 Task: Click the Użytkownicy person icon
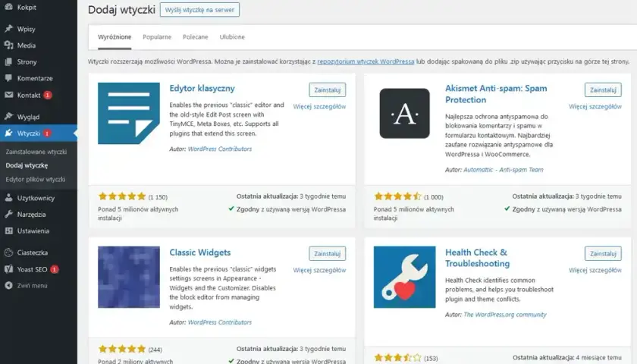(8, 198)
